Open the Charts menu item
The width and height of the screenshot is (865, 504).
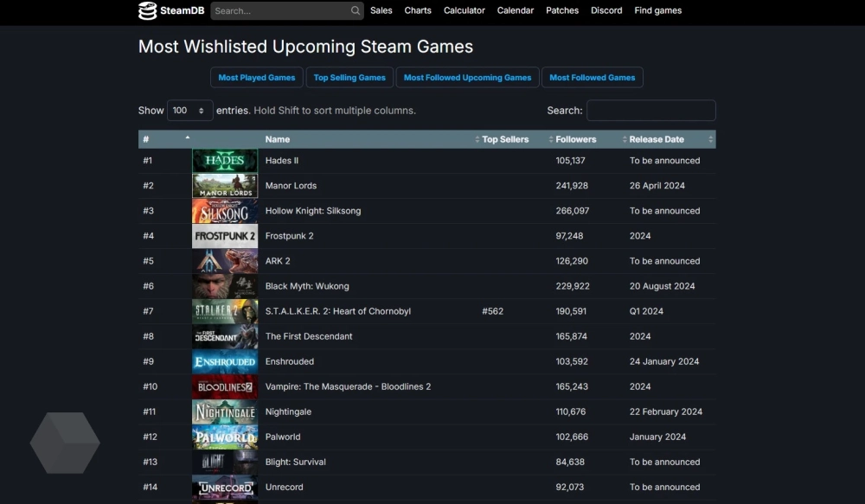[x=418, y=10]
